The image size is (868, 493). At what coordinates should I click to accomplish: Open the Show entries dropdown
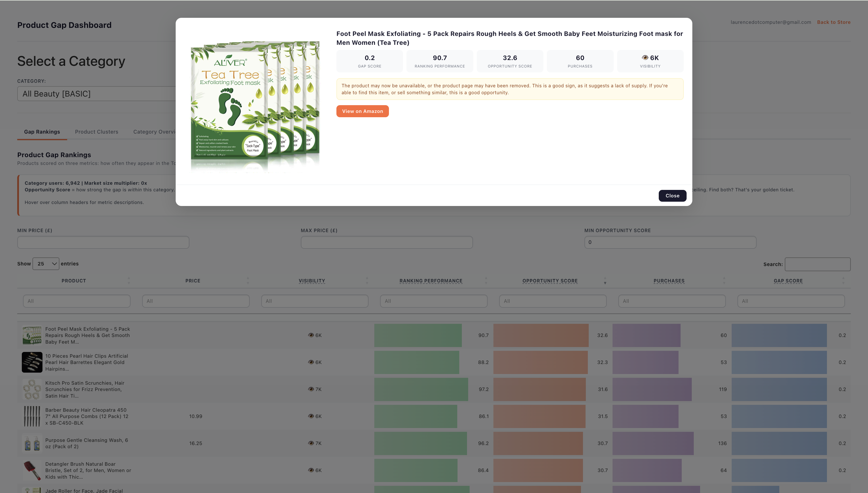pos(46,263)
